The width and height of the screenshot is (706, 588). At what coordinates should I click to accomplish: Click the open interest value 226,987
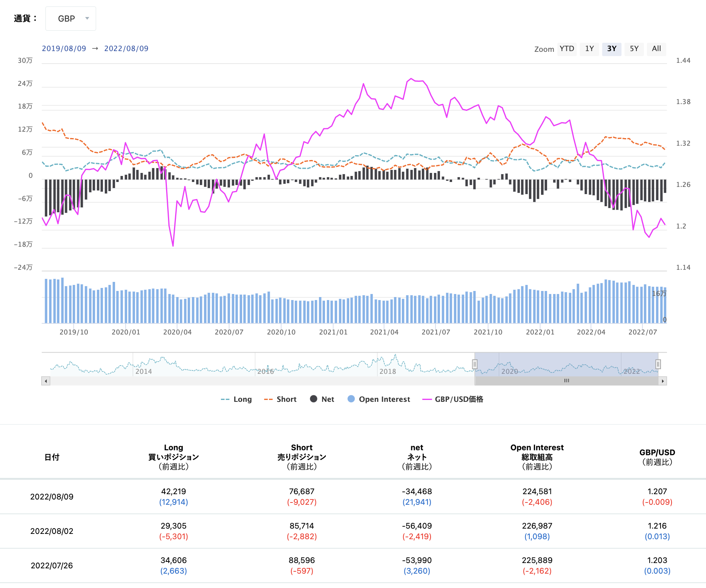pos(537,526)
